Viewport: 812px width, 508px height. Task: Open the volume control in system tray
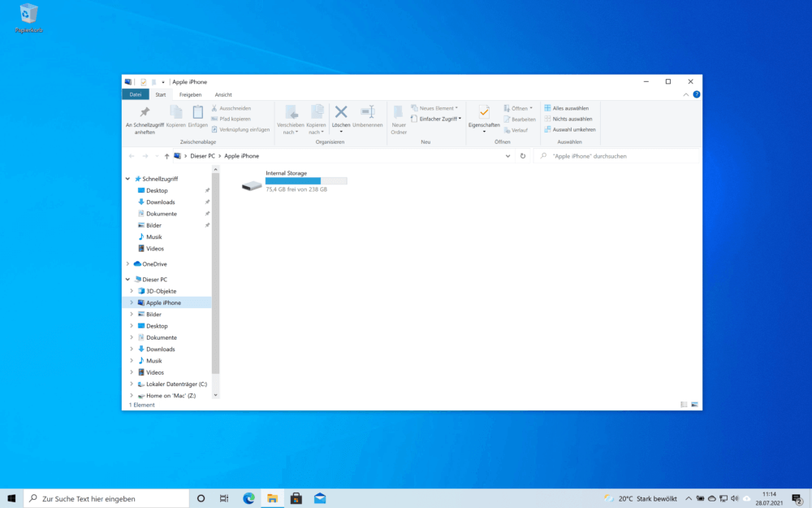(x=734, y=499)
